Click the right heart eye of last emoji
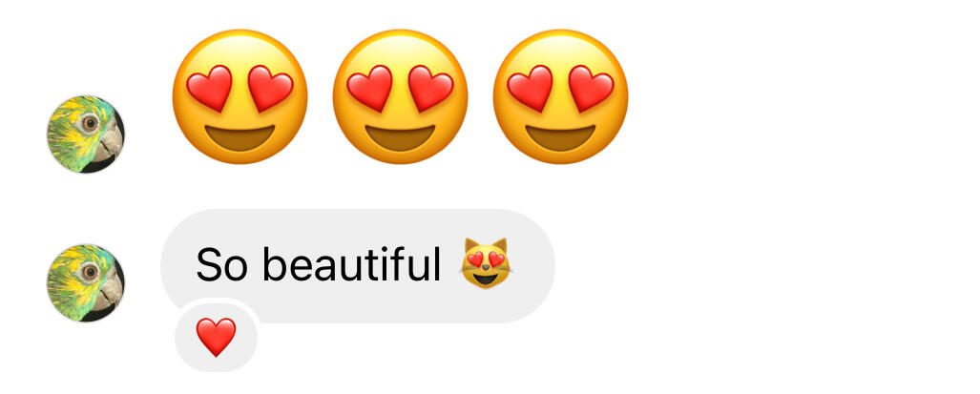The width and height of the screenshot is (980, 394). 592,88
